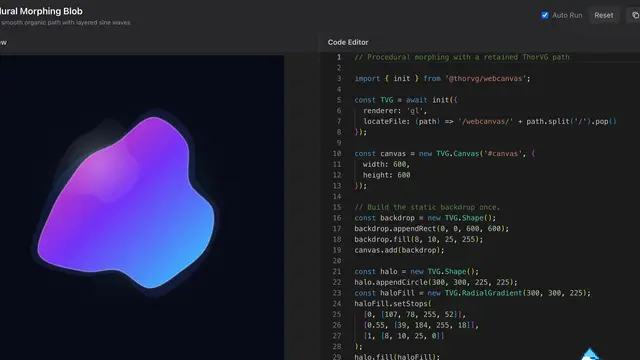The image size is (640, 360).
Task: Click the "new TVG.Canvas('#canvas', {" line
Action: [444, 153]
